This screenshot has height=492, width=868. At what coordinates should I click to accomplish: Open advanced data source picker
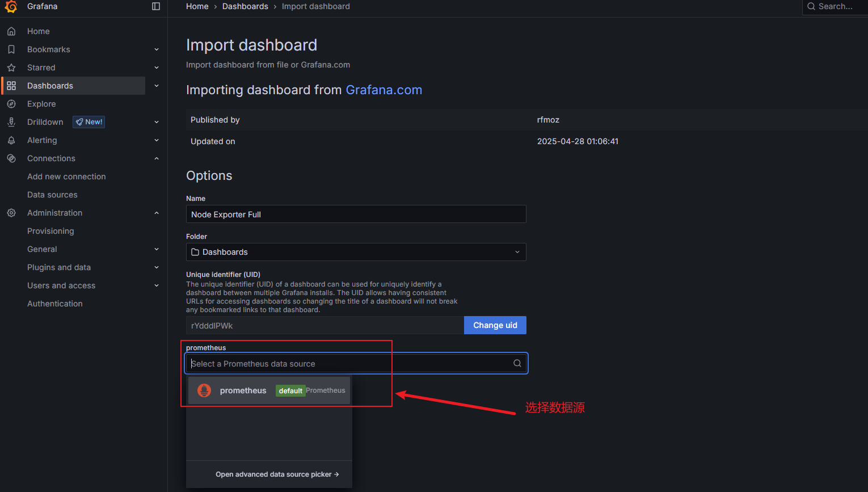(277, 474)
